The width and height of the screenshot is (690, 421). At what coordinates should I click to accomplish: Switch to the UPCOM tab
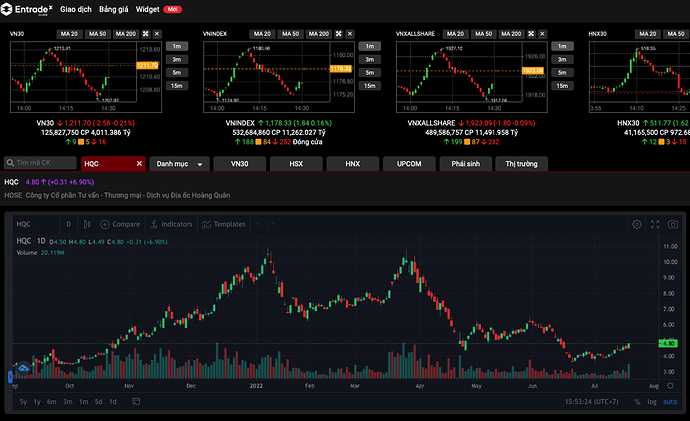(x=408, y=163)
